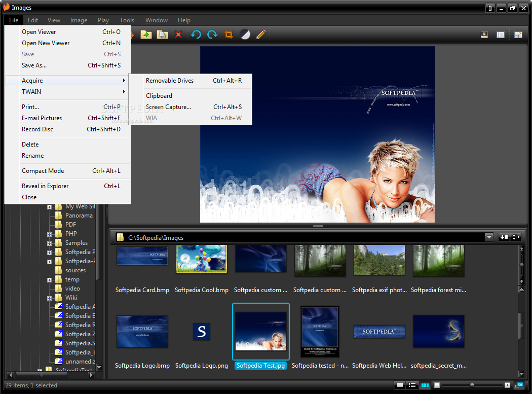
Task: Switch to thumbnails grid view
Action: point(425,385)
